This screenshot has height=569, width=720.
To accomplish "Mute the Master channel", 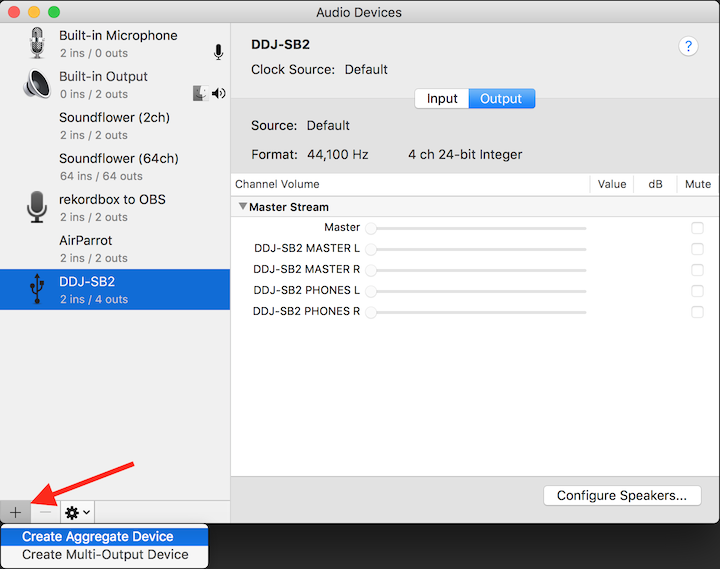I will (x=697, y=228).
